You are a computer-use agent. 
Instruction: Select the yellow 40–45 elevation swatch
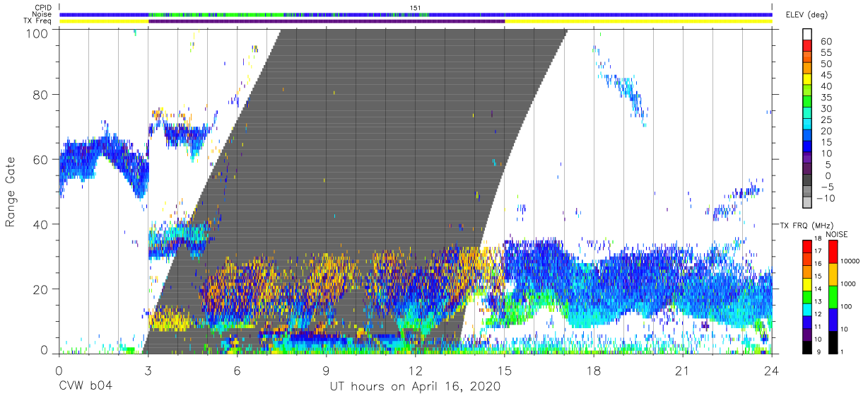[x=808, y=81]
